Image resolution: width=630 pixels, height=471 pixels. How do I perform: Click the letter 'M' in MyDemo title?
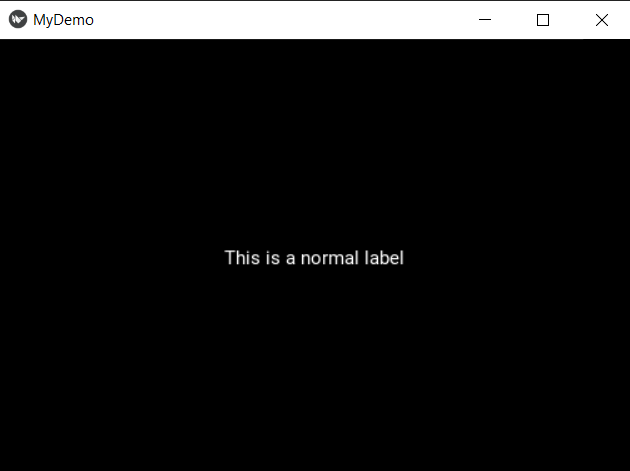pyautogui.click(x=39, y=20)
